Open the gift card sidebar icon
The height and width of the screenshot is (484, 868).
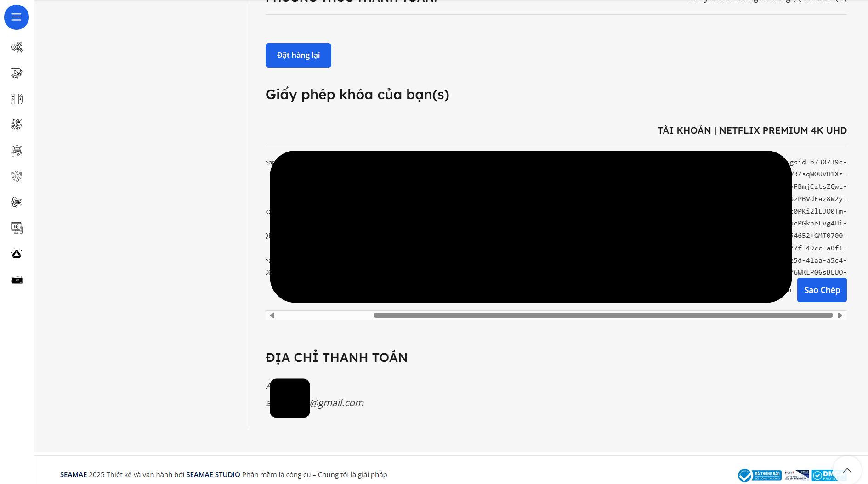17,280
